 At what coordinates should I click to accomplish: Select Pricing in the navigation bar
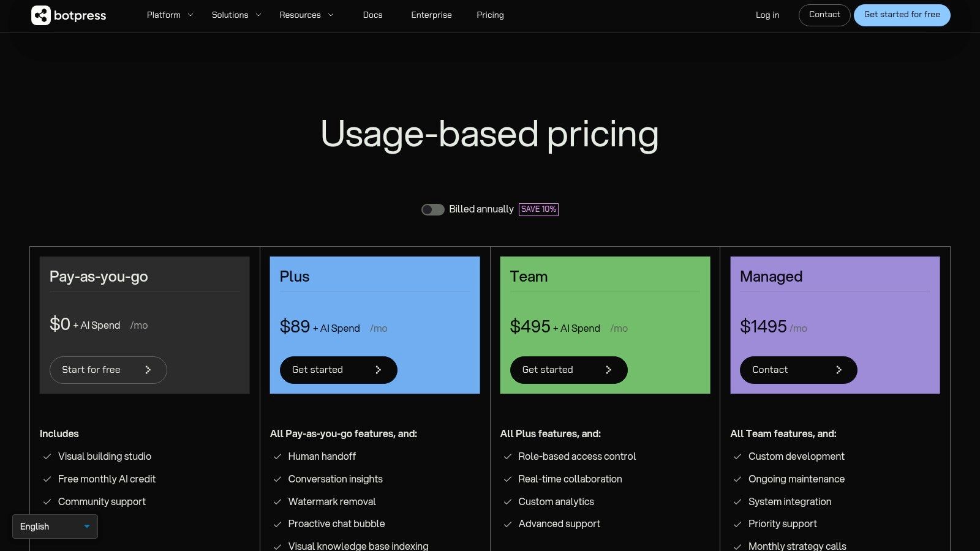tap(490, 15)
